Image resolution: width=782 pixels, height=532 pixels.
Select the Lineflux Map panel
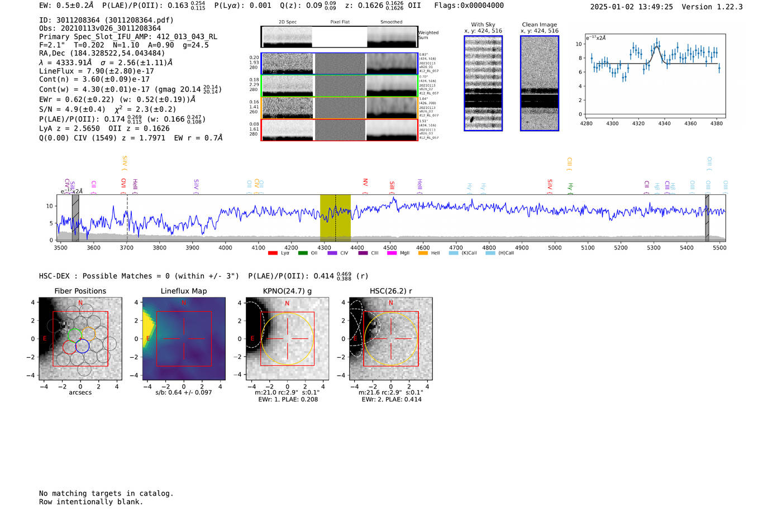(184, 339)
